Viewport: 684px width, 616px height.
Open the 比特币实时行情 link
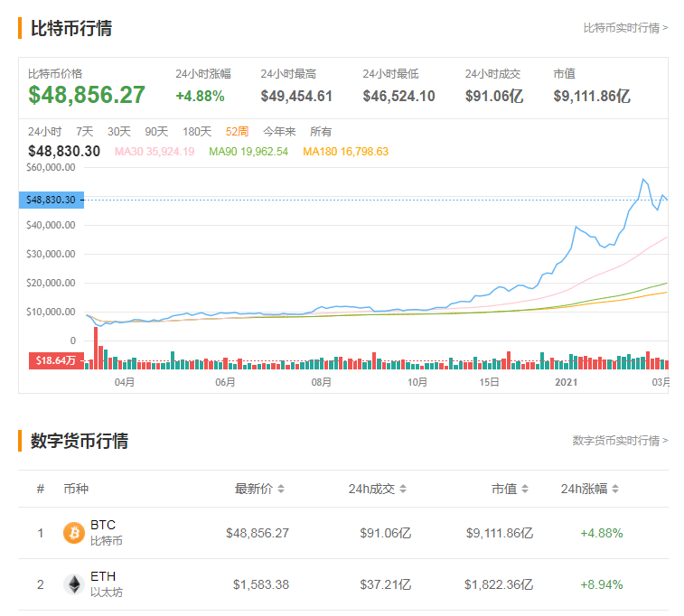click(625, 28)
